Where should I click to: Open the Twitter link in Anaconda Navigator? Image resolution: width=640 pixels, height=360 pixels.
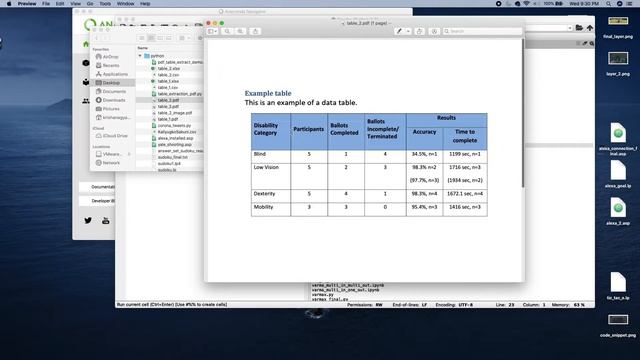coord(88,221)
